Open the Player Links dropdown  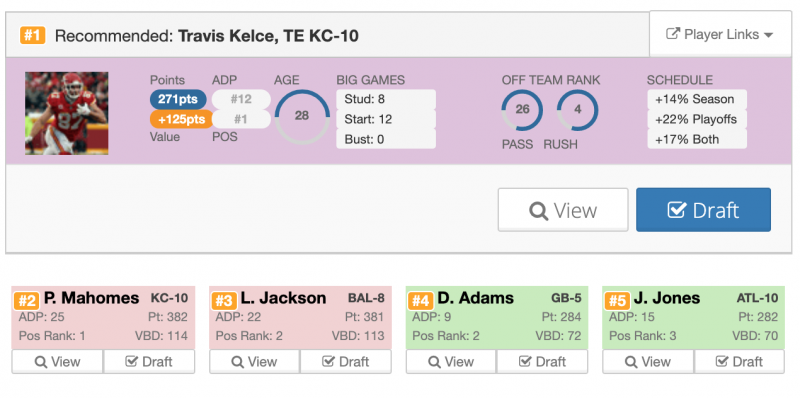tap(720, 34)
